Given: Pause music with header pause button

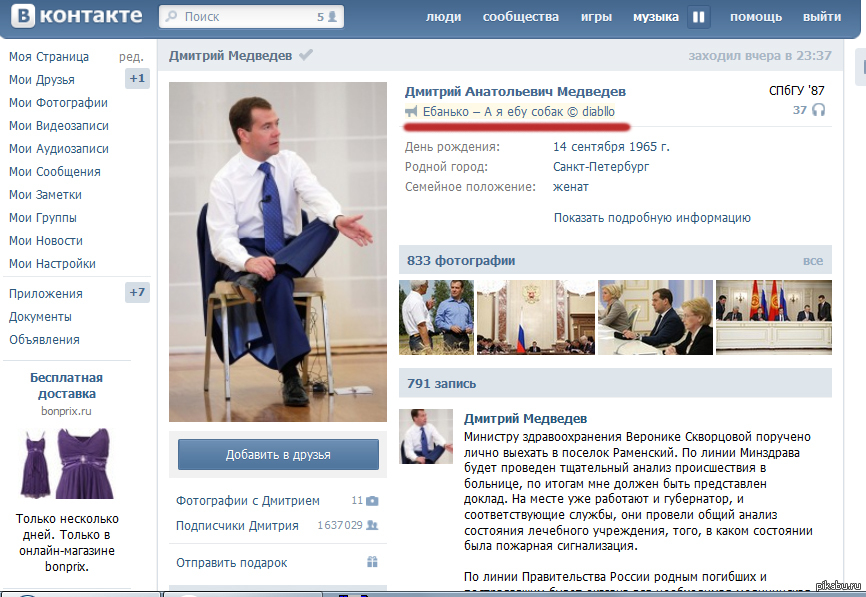Looking at the screenshot, I should coord(699,17).
